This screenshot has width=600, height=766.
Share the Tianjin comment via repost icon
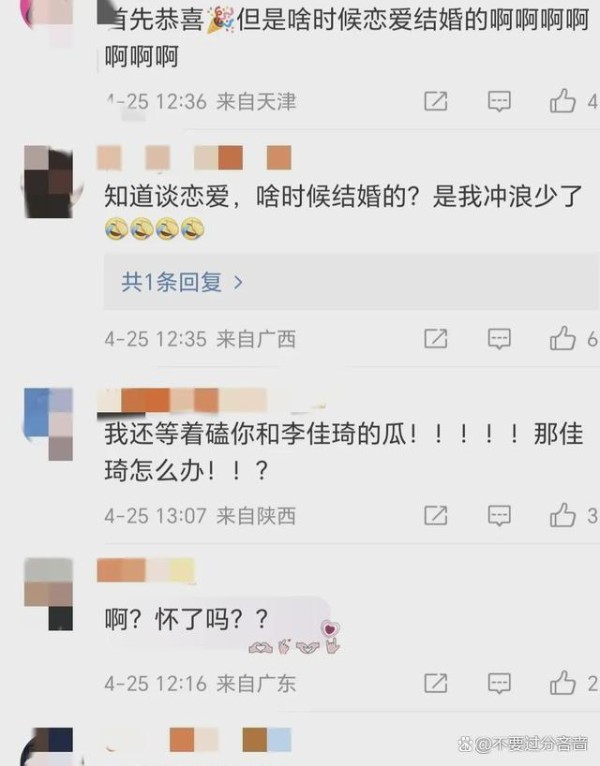click(x=435, y=101)
